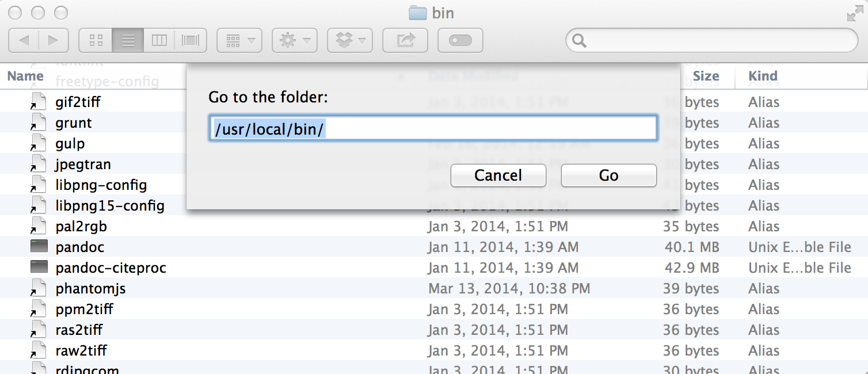Go forward with the right arrow button
868x374 pixels.
coord(54,40)
